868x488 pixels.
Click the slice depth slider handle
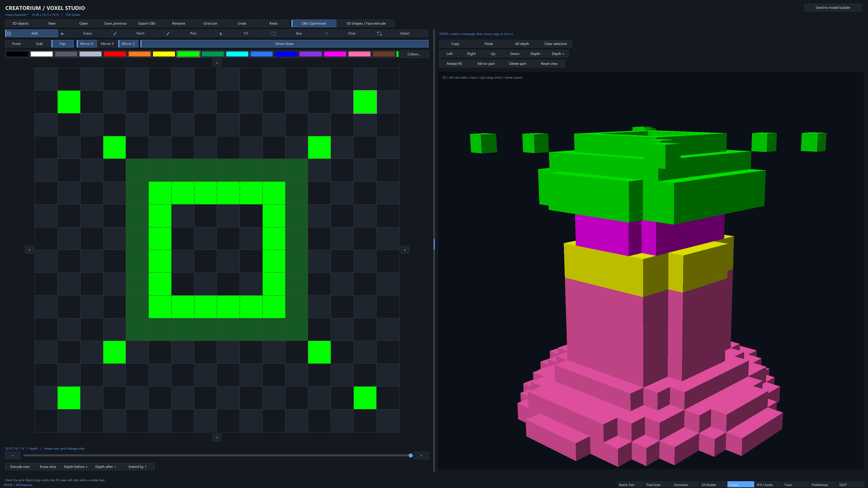(410, 455)
